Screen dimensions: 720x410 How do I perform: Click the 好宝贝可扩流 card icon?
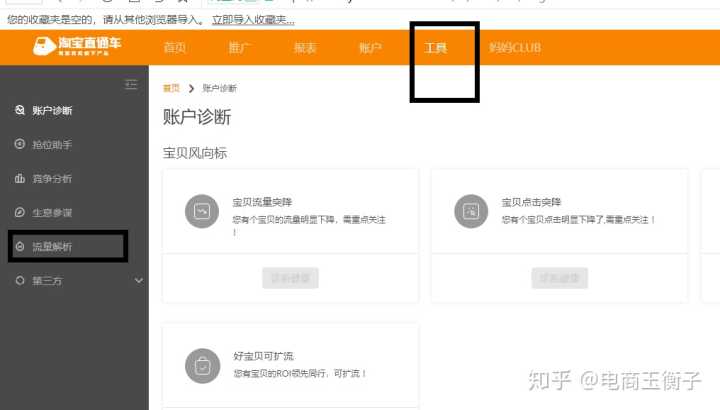click(x=202, y=366)
